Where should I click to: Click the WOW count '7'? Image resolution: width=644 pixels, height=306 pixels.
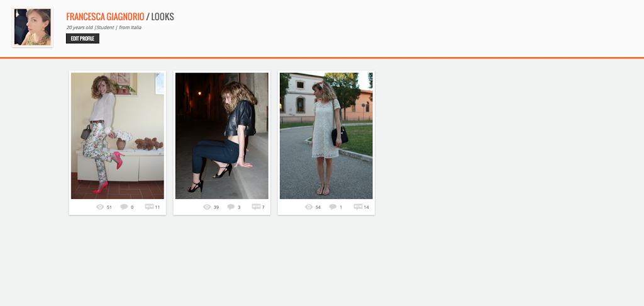[x=264, y=207]
